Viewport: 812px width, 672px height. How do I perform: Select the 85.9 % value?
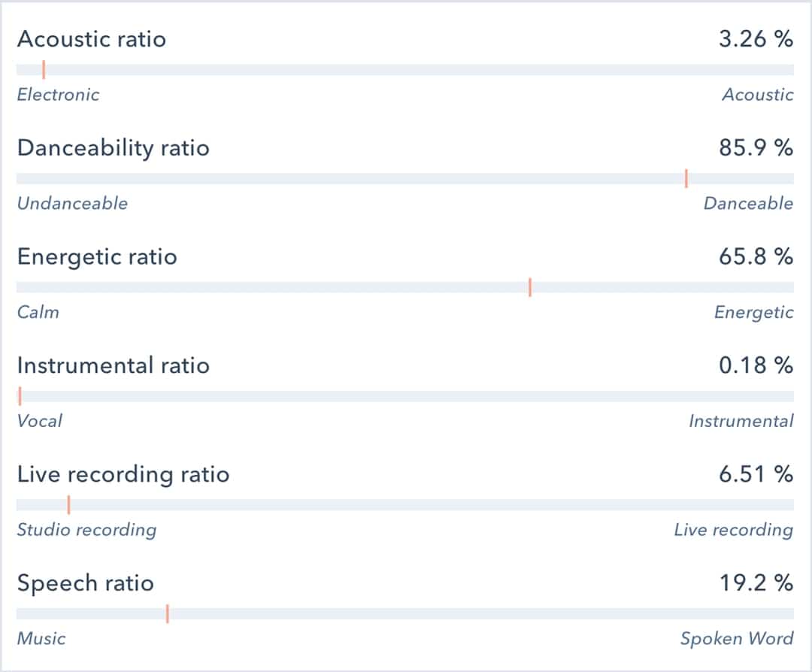click(x=757, y=148)
